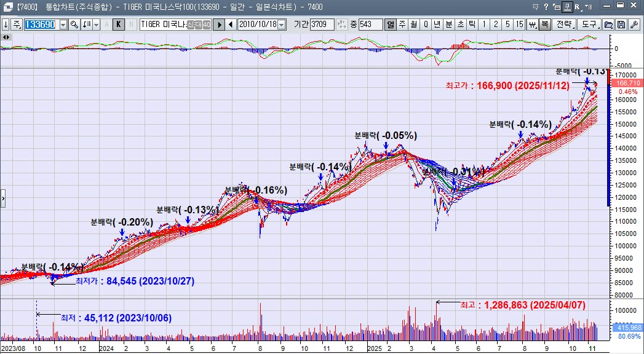
Task: Expand the stock code dropdown arrow
Action: point(63,25)
